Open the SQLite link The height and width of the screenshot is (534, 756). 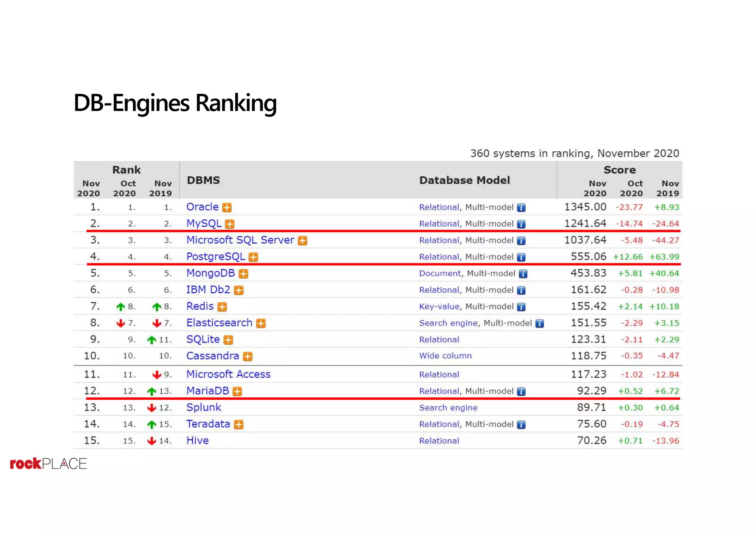pos(203,340)
